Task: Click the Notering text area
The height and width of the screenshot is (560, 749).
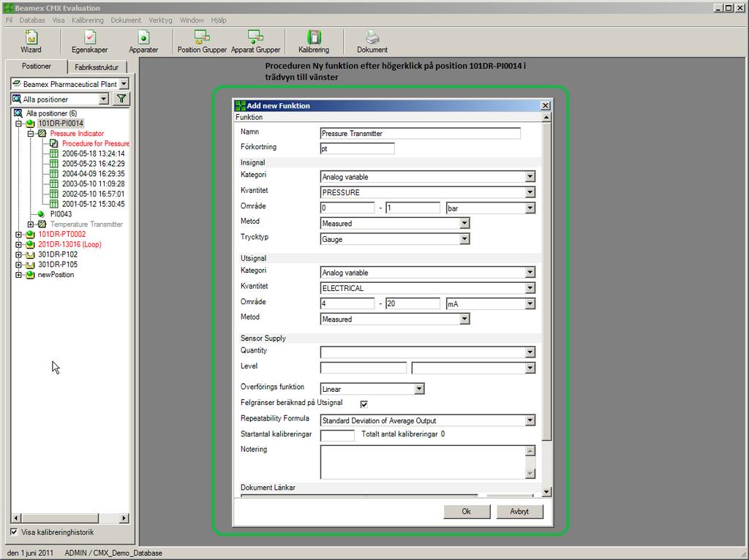Action: point(423,462)
